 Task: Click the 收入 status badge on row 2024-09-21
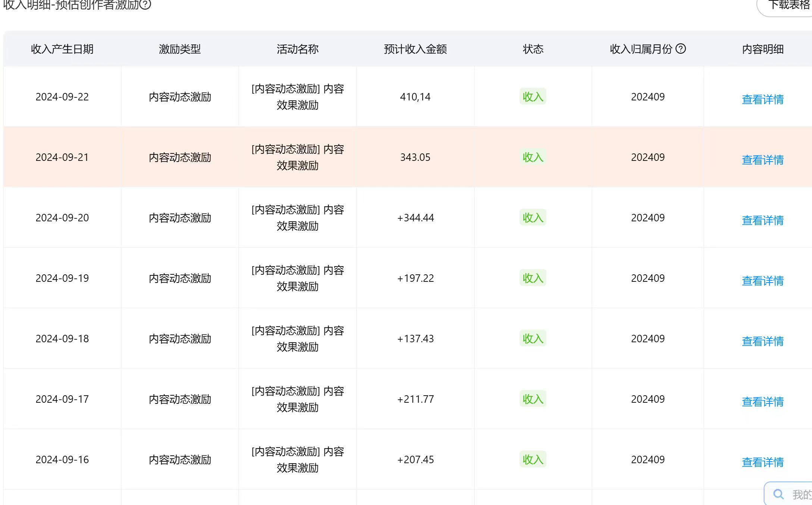click(533, 157)
